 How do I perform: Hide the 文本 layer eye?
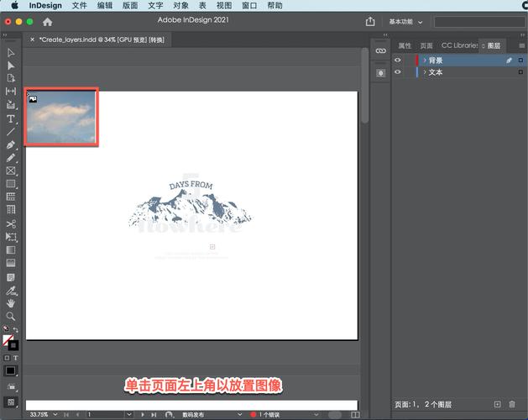click(x=398, y=71)
